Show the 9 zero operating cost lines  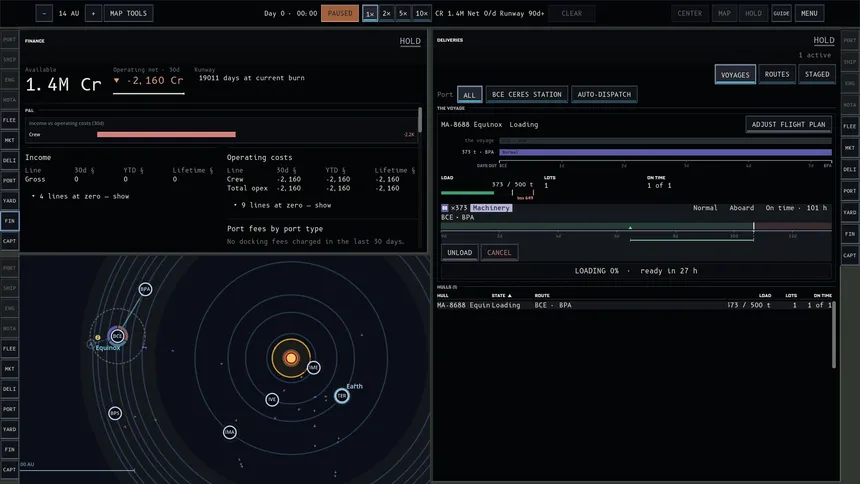(285, 205)
